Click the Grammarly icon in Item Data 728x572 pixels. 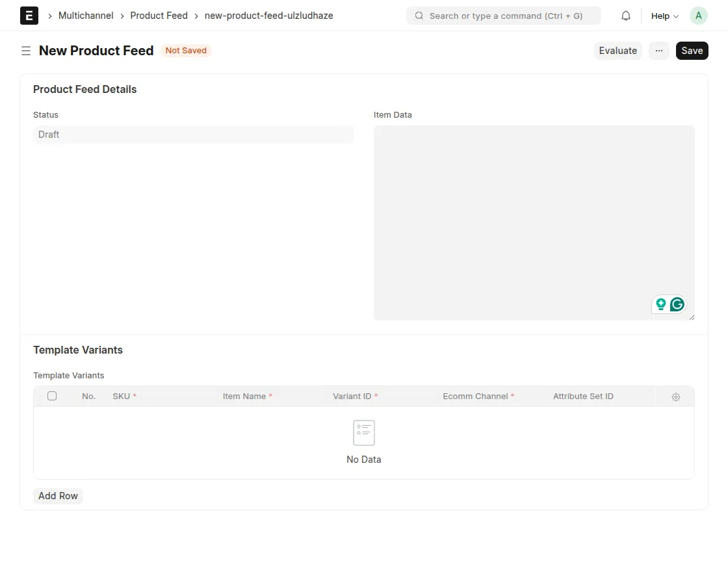pos(677,305)
